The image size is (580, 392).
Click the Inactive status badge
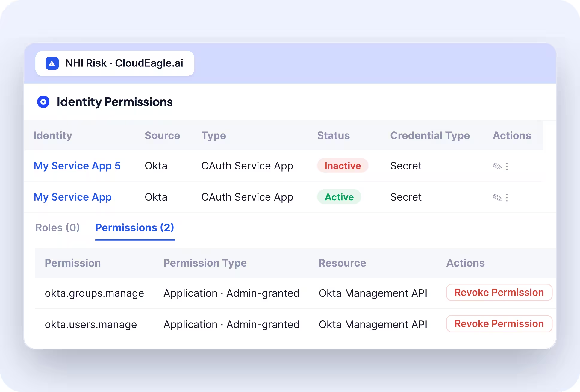(x=343, y=166)
